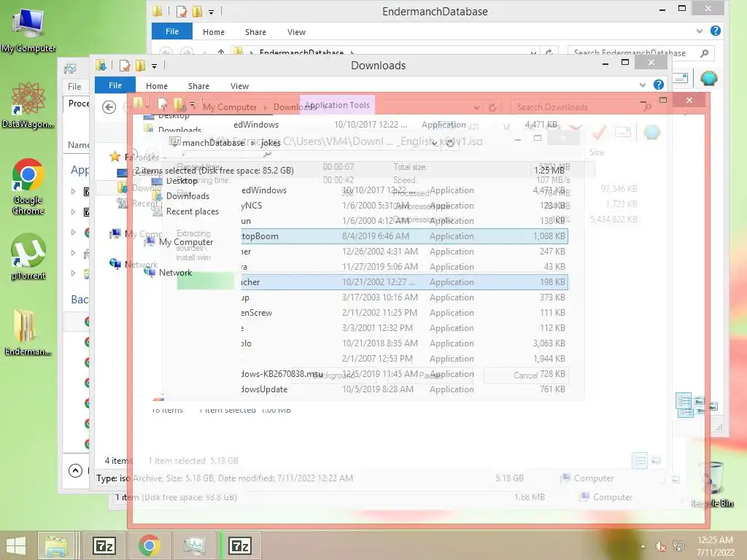Switch Downloads window to details view

[639, 460]
